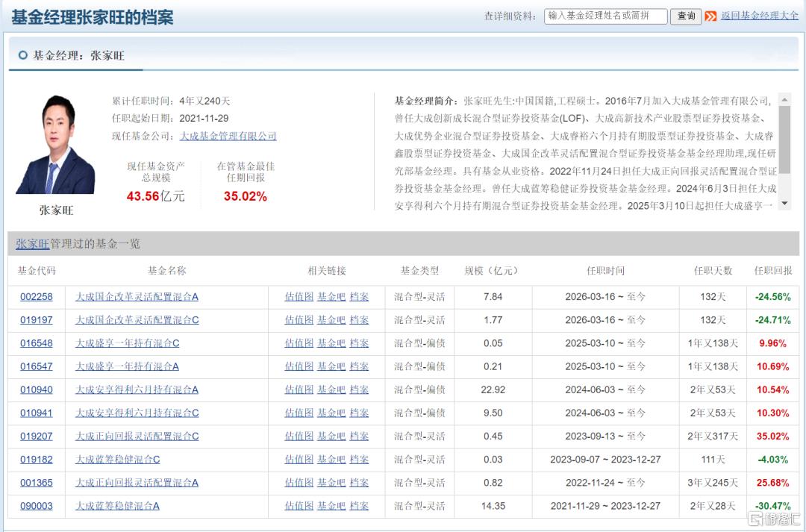The height and width of the screenshot is (532, 806).
Task: Open 大成蓝筹稳健混合C fund name
Action: tap(118, 460)
